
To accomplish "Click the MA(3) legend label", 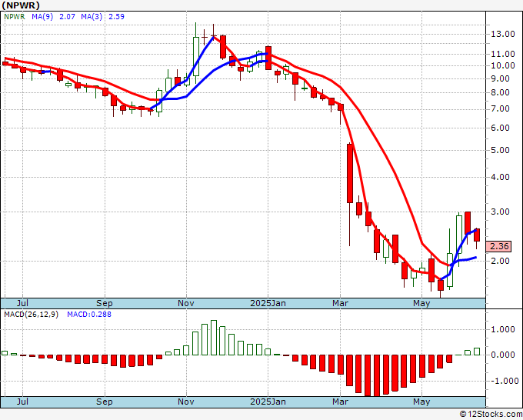I will [x=92, y=16].
